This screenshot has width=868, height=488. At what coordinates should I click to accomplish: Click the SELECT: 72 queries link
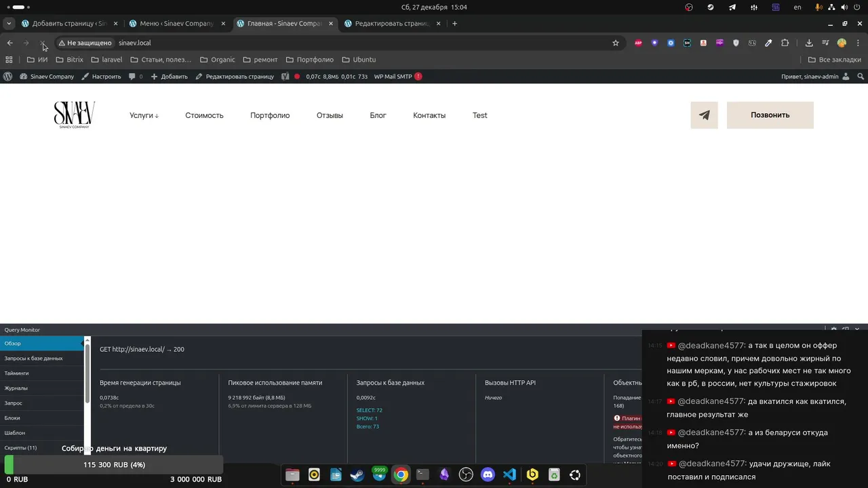(370, 410)
